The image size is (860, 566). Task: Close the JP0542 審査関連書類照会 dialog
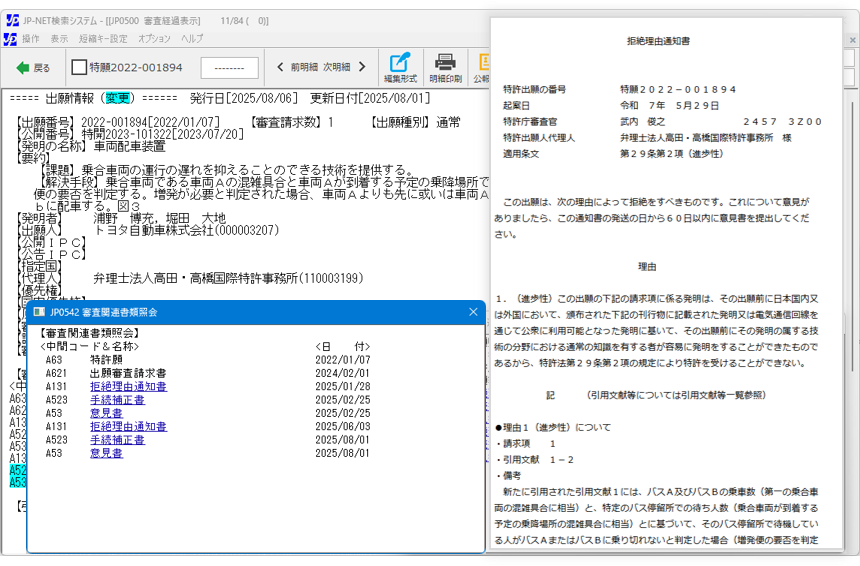(x=473, y=312)
